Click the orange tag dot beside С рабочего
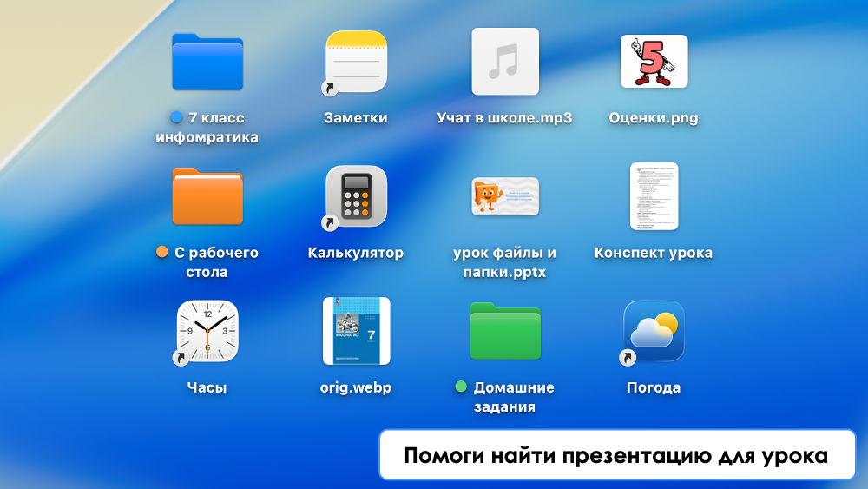 click(161, 252)
